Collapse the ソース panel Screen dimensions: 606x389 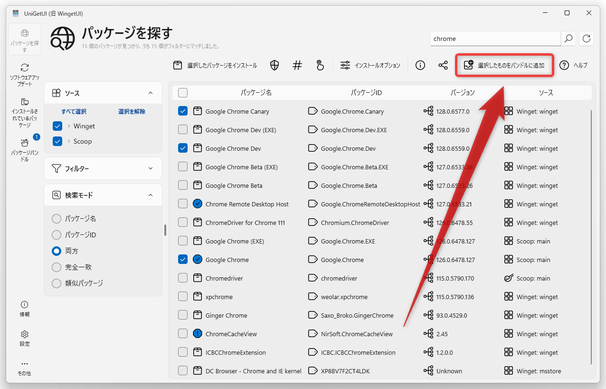coord(150,93)
